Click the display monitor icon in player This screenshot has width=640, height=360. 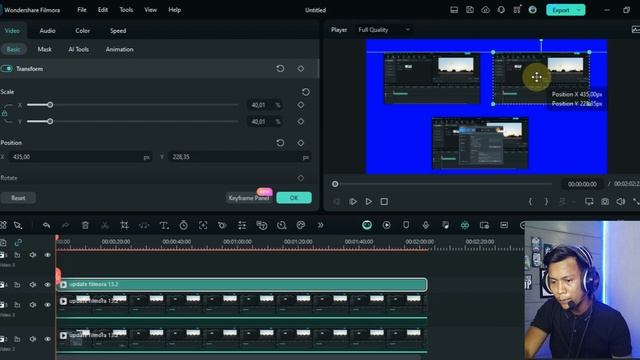pyautogui.click(x=589, y=202)
